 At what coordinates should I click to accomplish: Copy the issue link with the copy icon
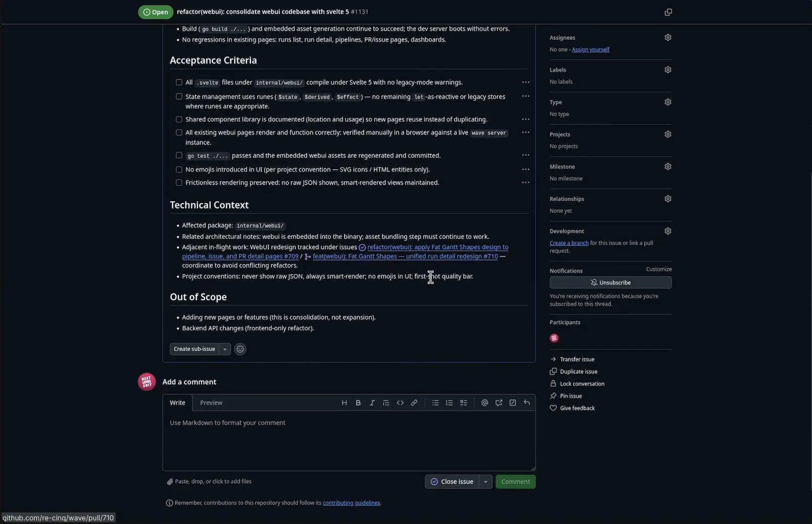click(x=668, y=12)
